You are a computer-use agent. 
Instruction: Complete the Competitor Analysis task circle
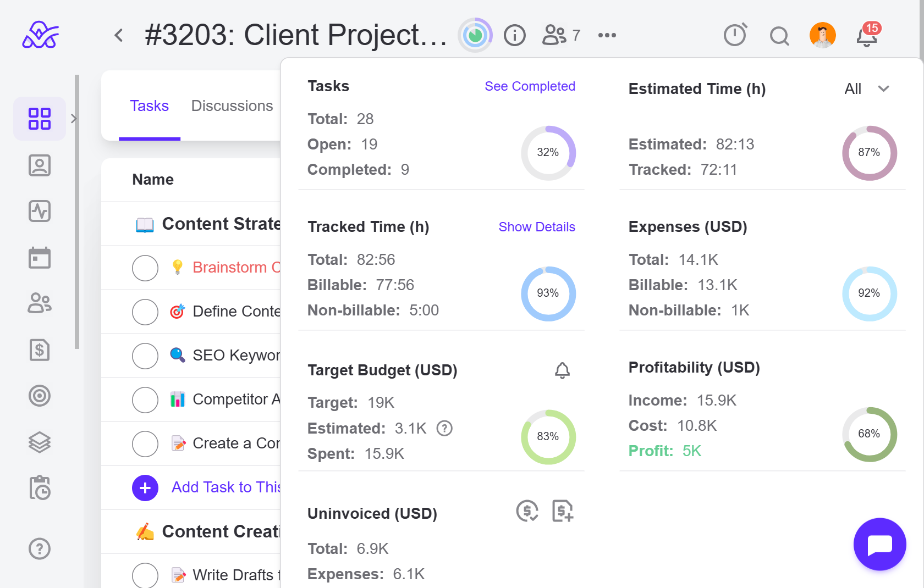point(145,400)
